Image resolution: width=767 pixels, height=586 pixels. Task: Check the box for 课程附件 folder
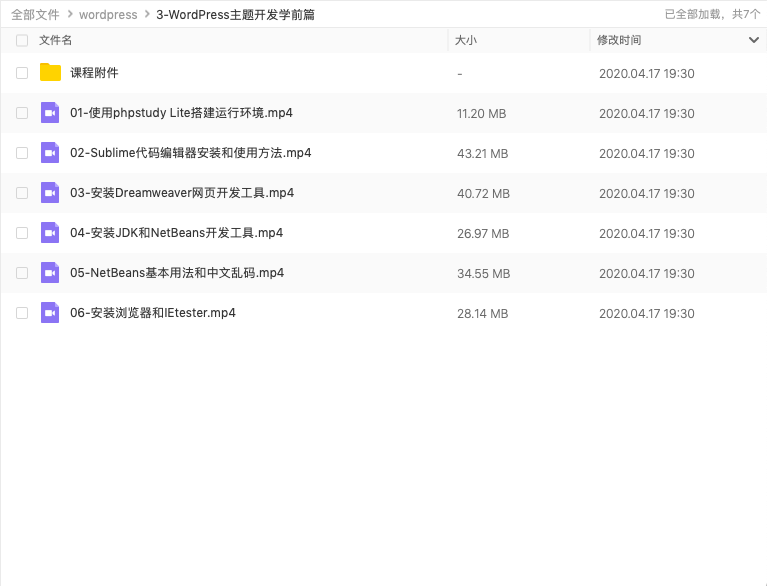[x=22, y=73]
